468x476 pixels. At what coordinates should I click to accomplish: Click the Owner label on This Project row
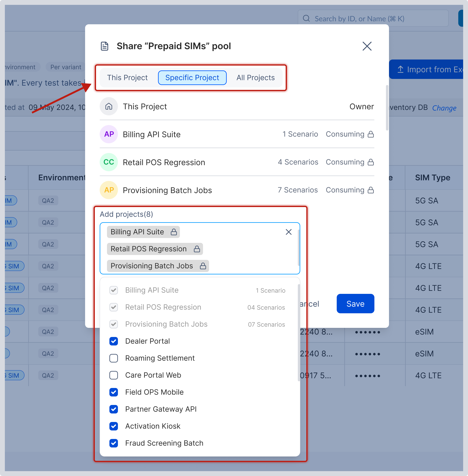pyautogui.click(x=362, y=106)
